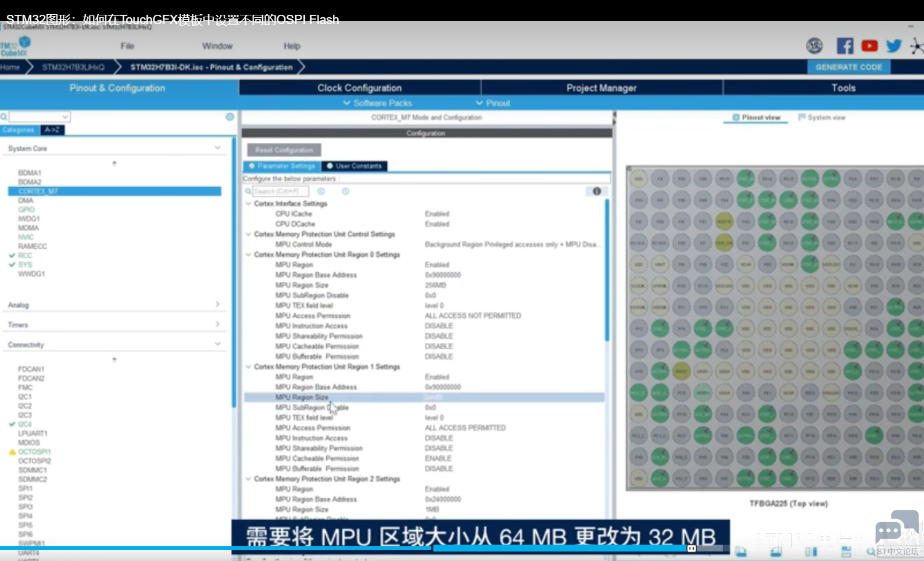924x561 pixels.
Task: Click the CPU ICache Enabled value
Action: 437,214
